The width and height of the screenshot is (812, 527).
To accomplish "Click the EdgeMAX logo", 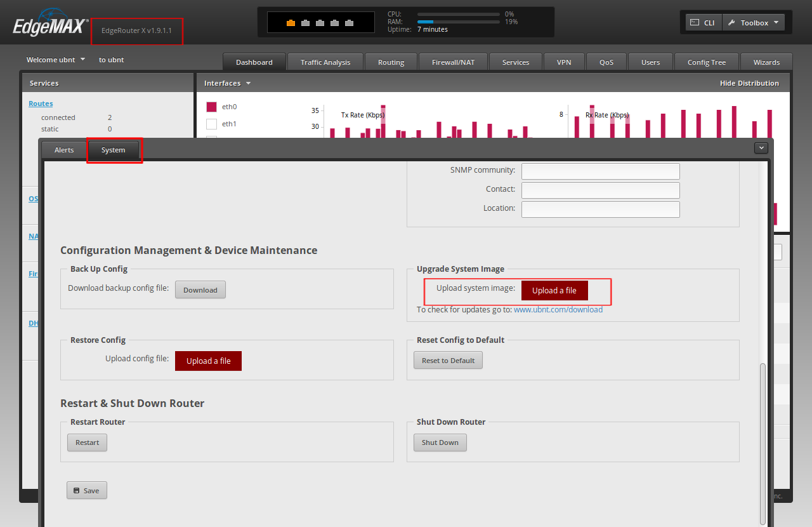I will 51,24.
